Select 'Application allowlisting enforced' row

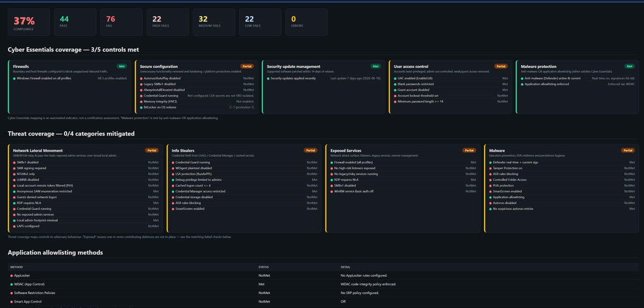tap(578, 84)
